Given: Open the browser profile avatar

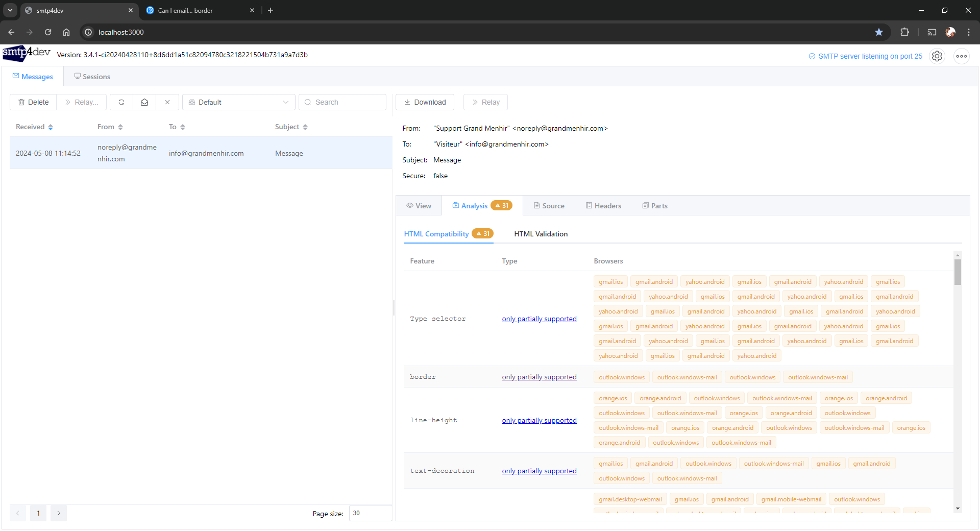Looking at the screenshot, I should [950, 32].
